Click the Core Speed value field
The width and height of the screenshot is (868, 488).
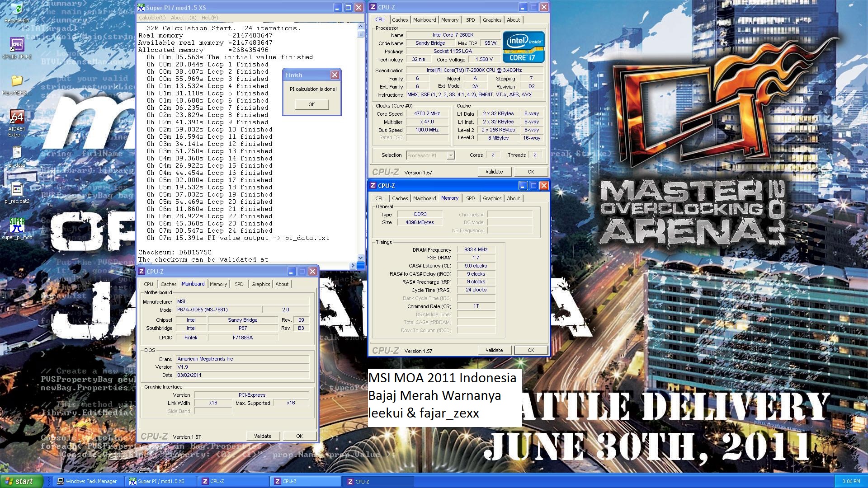[x=427, y=114]
